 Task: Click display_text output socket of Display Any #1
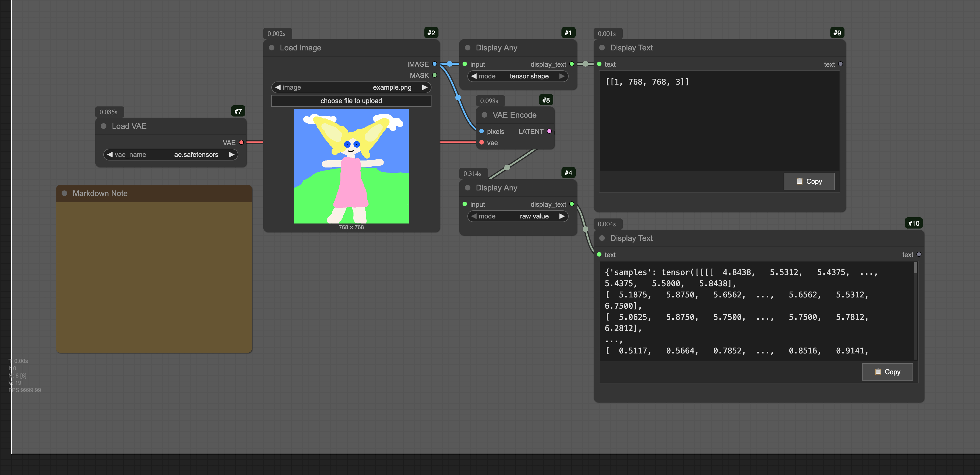point(571,64)
